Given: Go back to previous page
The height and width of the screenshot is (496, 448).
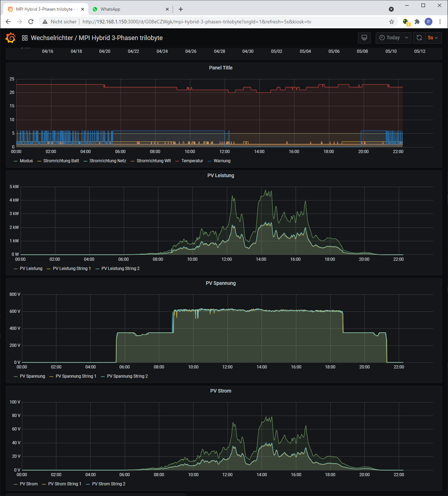Looking at the screenshot, I should pos(8,22).
